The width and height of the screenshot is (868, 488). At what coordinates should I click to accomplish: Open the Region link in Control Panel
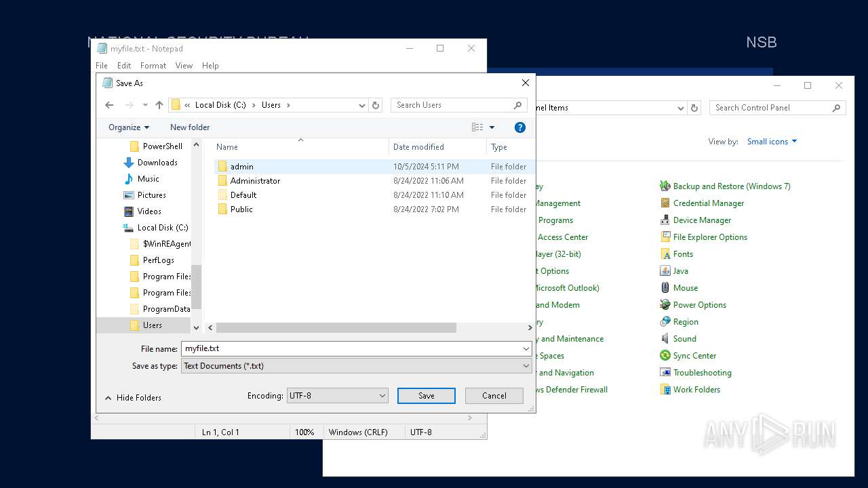pos(686,321)
